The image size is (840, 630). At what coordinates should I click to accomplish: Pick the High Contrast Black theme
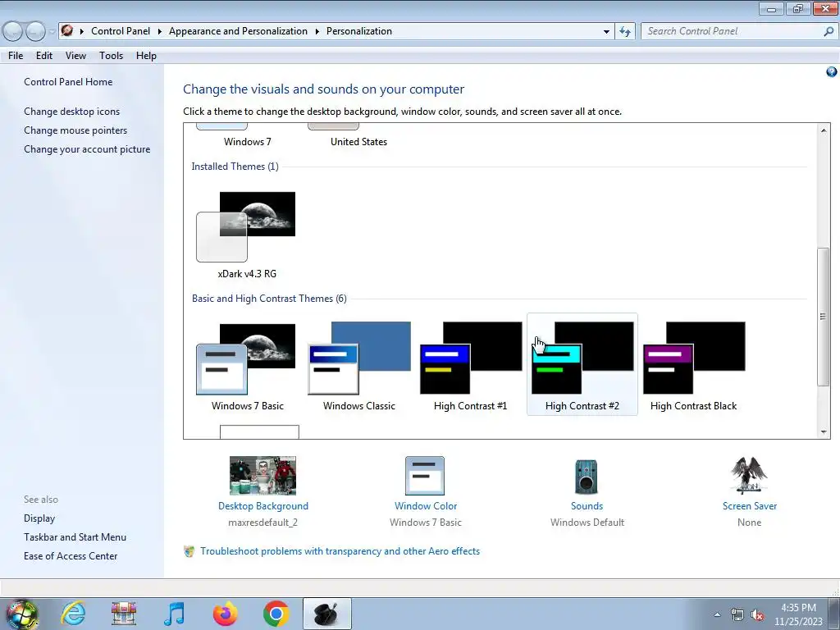tap(694, 358)
